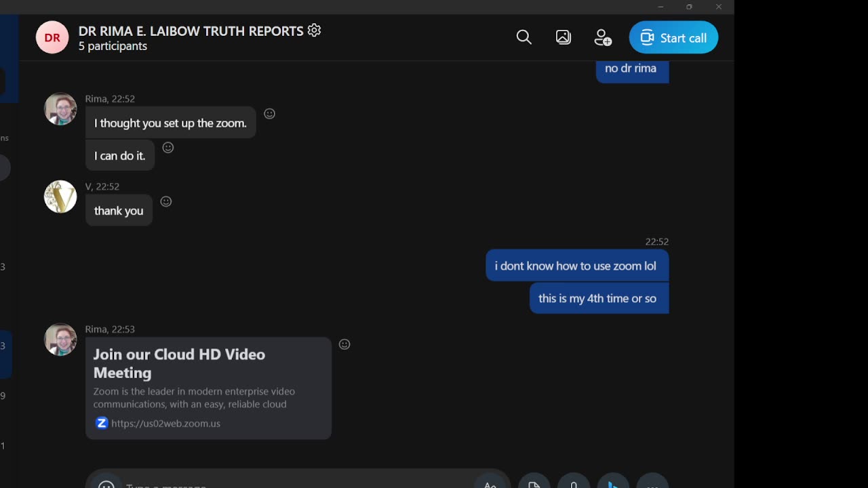Select the "thank you" message bubble
The width and height of the screenshot is (868, 488).
[119, 211]
